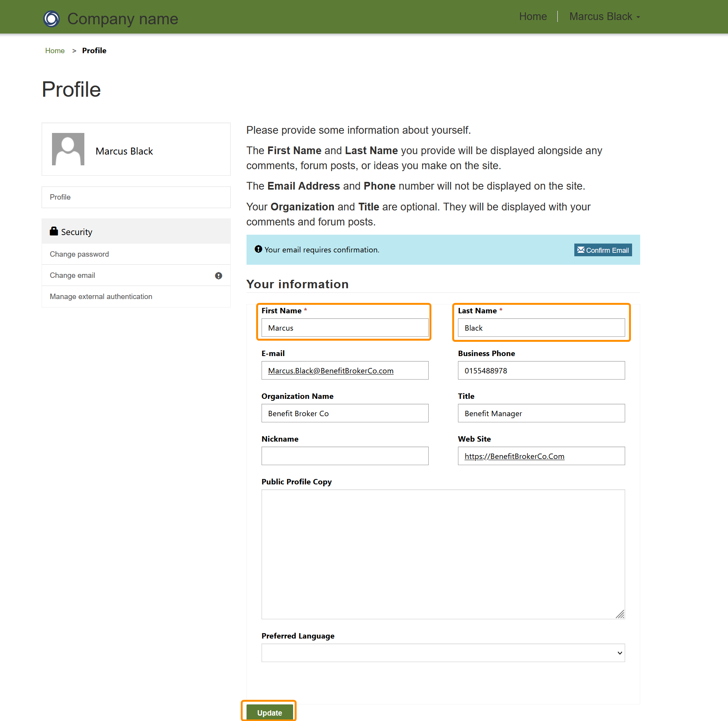The width and height of the screenshot is (728, 721).
Task: Click the email confirmation alert icon
Action: [258, 249]
